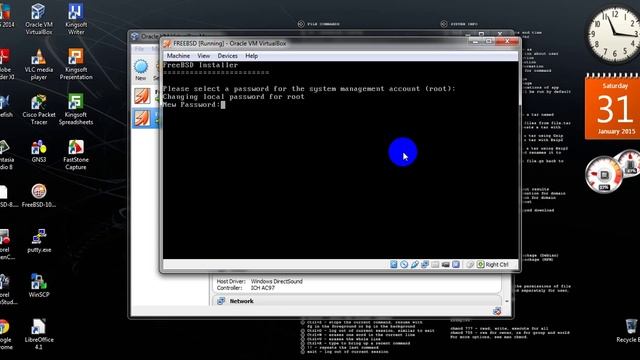Click the Right Ctrl host key label
This screenshot has width=640, height=360.
tap(497, 264)
